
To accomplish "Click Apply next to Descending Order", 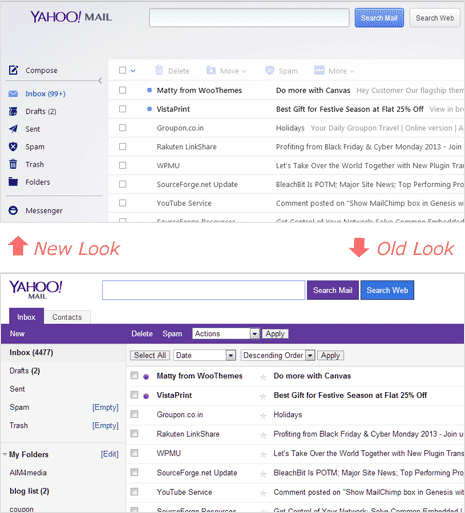I will coord(330,355).
